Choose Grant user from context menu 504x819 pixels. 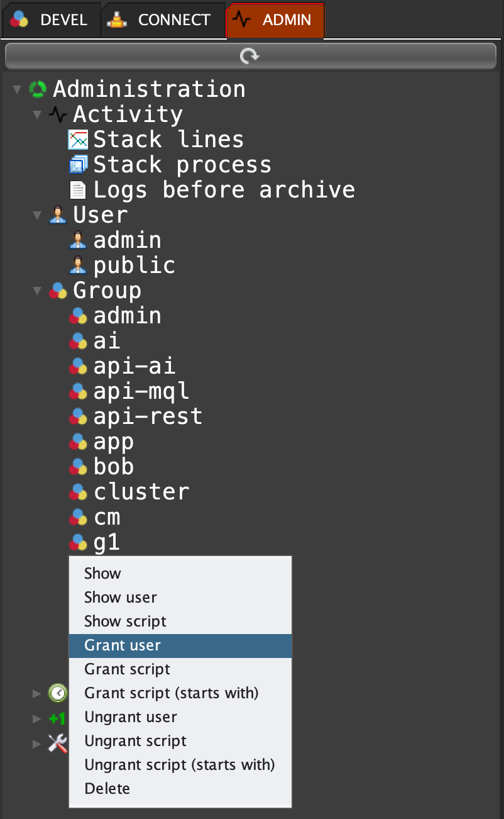(x=123, y=645)
